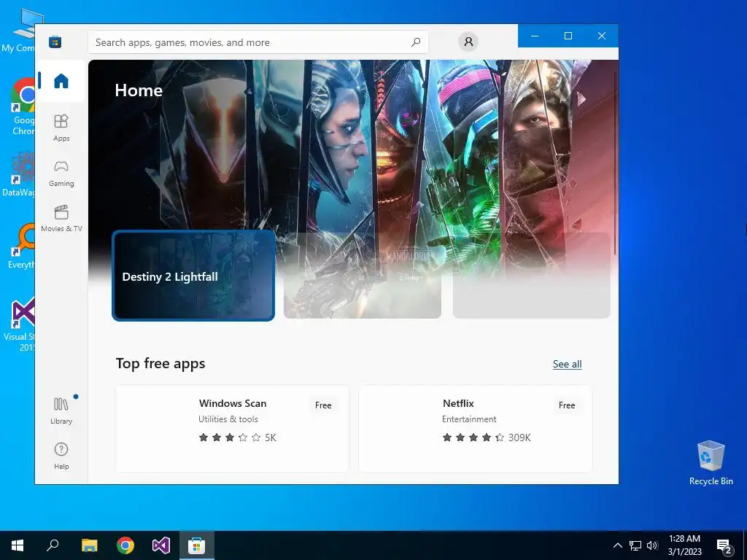Show hidden system tray icons
The width and height of the screenshot is (747, 560).
(x=617, y=545)
